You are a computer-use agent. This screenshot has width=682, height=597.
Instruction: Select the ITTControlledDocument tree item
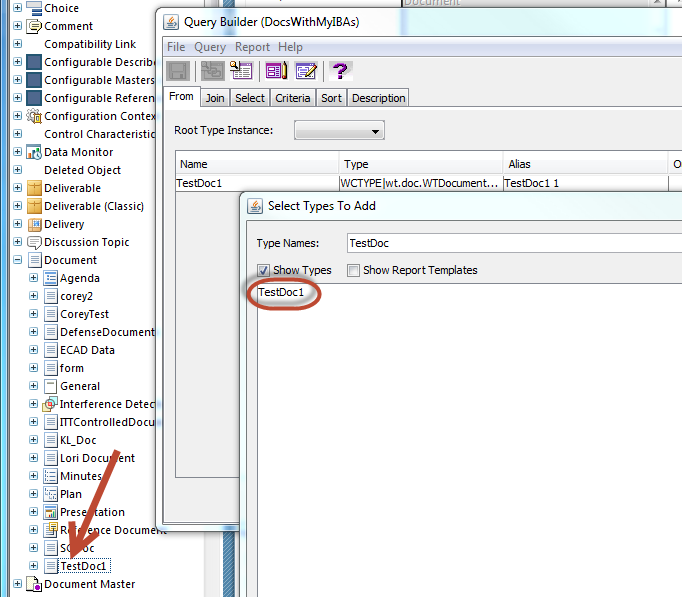[107, 422]
